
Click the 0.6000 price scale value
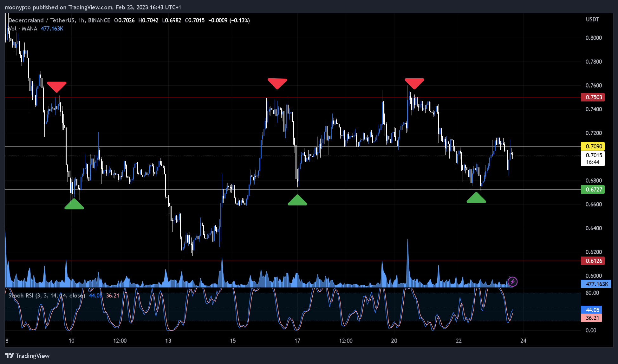594,276
